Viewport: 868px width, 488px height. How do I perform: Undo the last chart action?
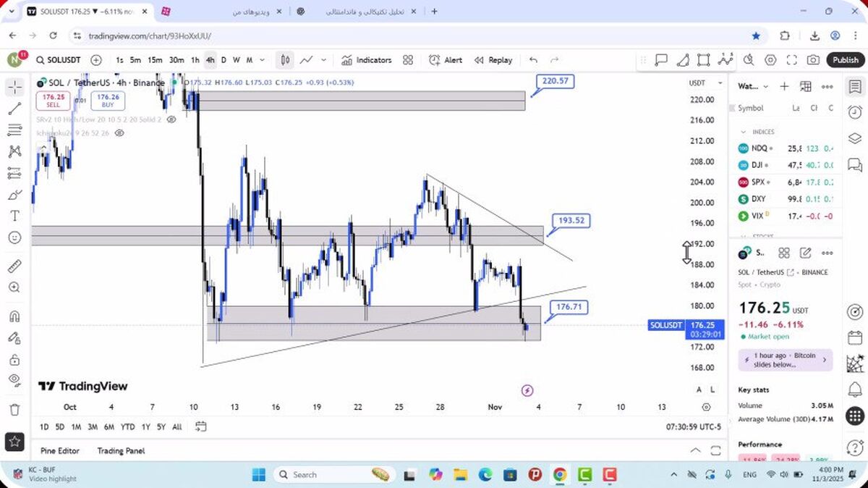click(x=533, y=60)
